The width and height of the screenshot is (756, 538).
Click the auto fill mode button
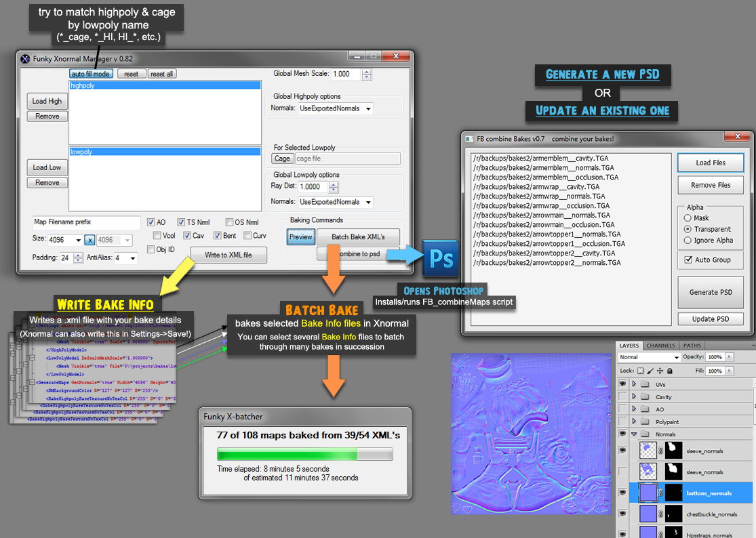(91, 74)
